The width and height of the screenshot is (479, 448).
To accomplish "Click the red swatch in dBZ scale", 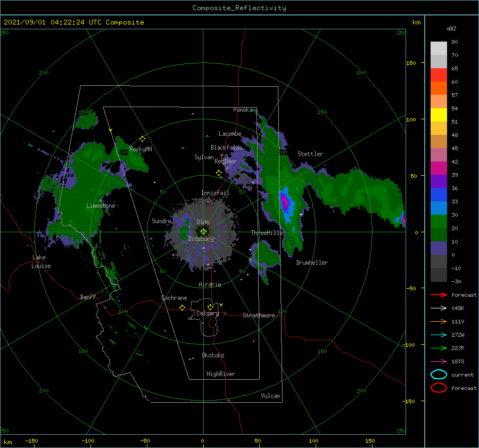I will 439,75.
